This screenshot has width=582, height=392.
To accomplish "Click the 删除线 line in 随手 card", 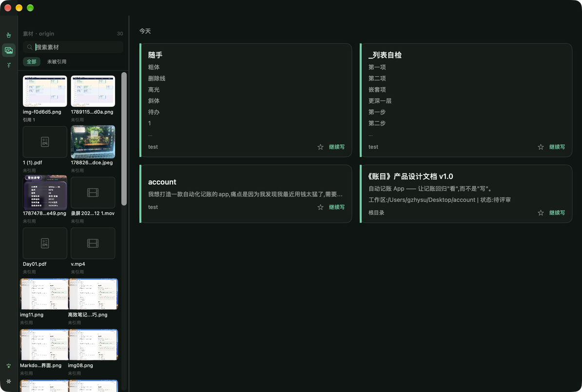I will (156, 78).
